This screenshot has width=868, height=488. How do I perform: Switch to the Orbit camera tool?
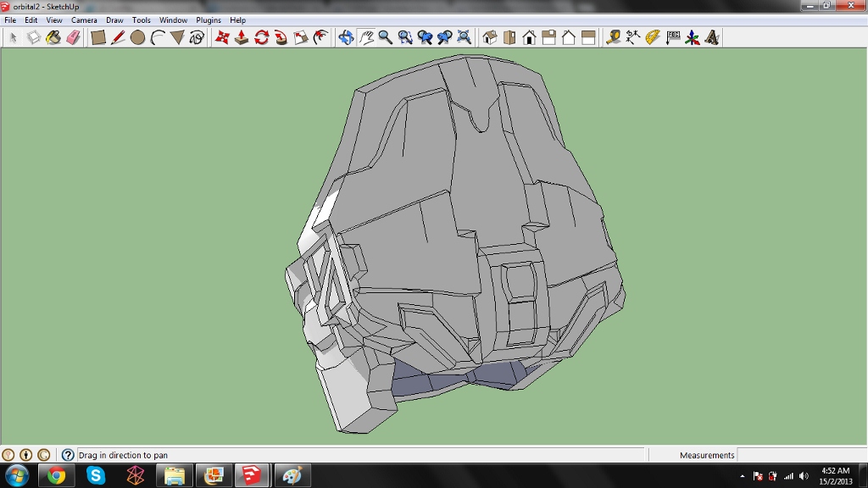point(346,37)
